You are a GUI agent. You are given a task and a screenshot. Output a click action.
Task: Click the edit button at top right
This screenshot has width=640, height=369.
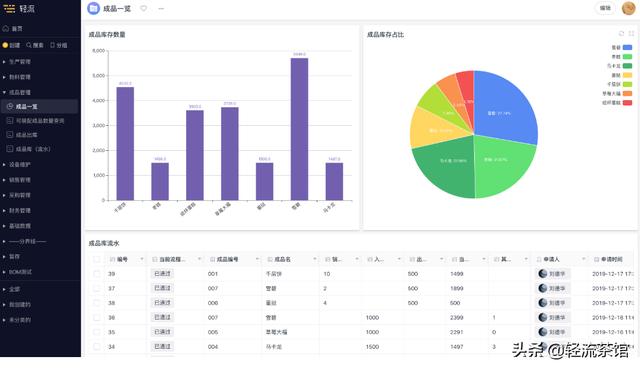(x=605, y=8)
